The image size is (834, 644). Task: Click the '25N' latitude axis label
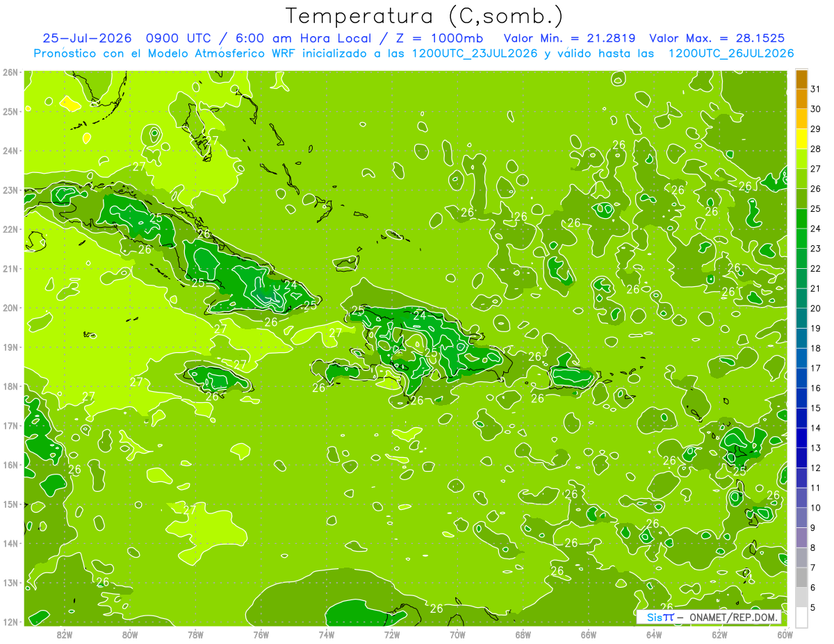(x=10, y=111)
